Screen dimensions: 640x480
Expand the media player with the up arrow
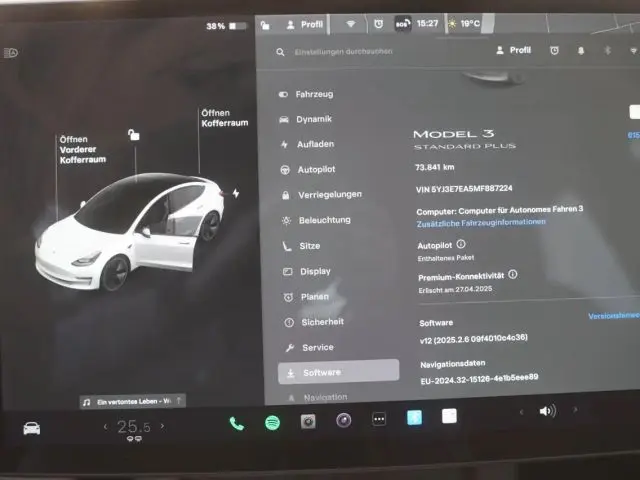(179, 400)
